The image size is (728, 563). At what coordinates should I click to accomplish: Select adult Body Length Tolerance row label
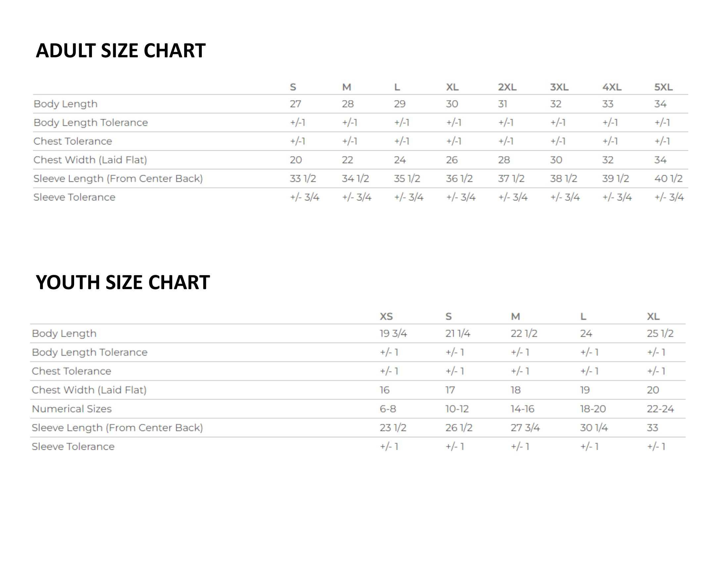(91, 123)
